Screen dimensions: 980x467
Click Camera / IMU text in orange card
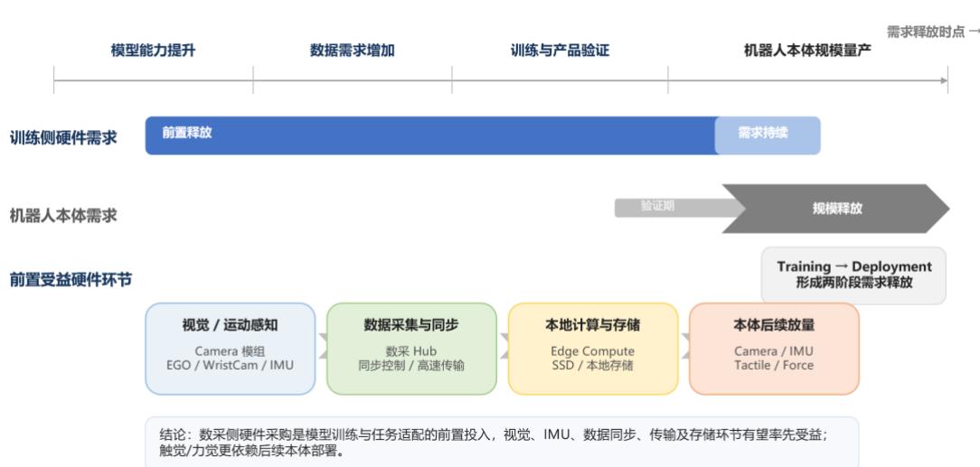(x=774, y=351)
